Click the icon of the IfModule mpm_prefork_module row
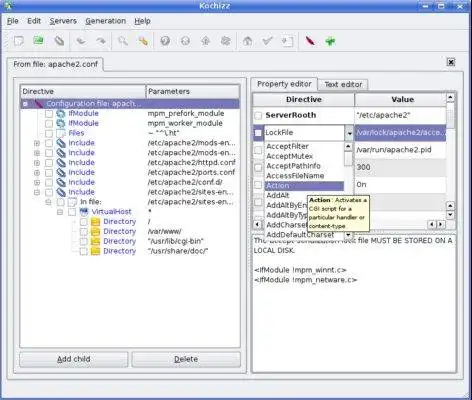This screenshot has width=472, height=400. pos(61,114)
